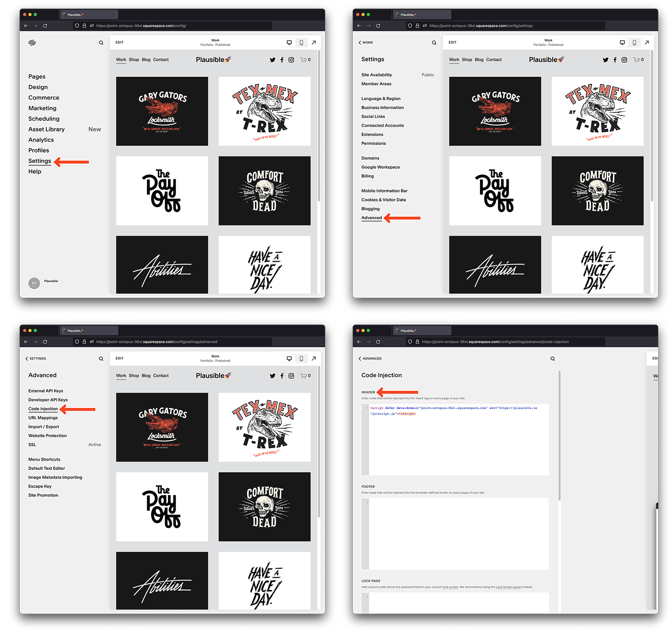Click the address bar in the bottom-right browser window
The image size is (672, 632).
pos(505,342)
